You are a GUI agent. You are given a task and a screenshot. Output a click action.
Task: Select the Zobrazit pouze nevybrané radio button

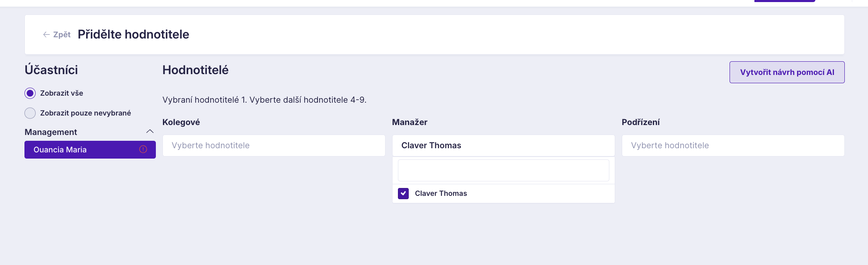(x=30, y=113)
